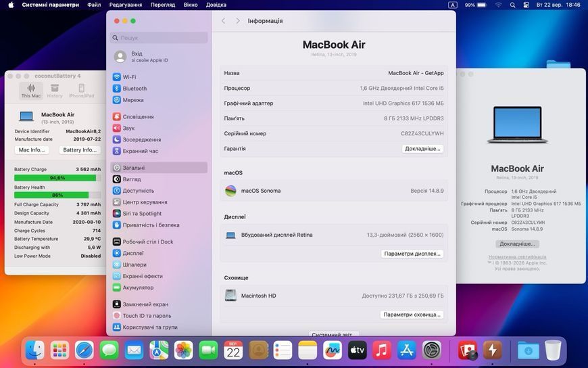Open Mail from the Dock
This screenshot has width=588, height=368.
134,350
